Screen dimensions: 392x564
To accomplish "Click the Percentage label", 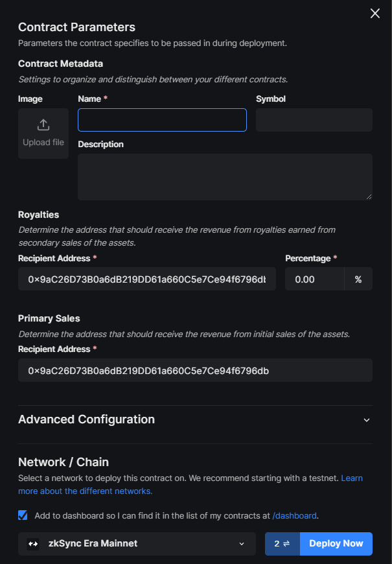I will tap(308, 258).
